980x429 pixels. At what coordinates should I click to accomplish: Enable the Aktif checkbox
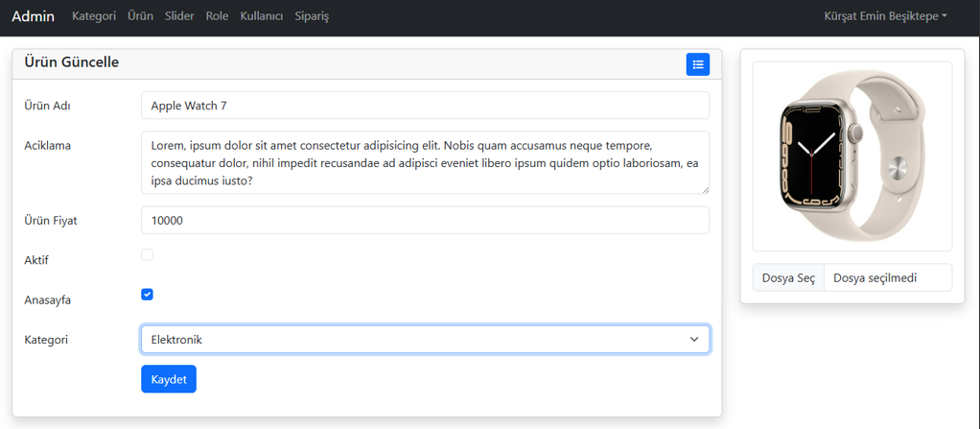click(x=147, y=254)
